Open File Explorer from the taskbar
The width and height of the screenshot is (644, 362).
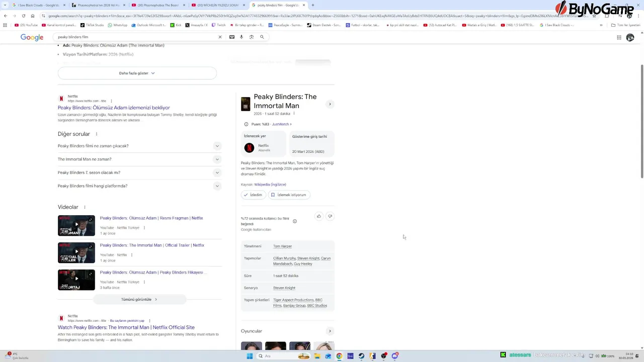coord(317,356)
